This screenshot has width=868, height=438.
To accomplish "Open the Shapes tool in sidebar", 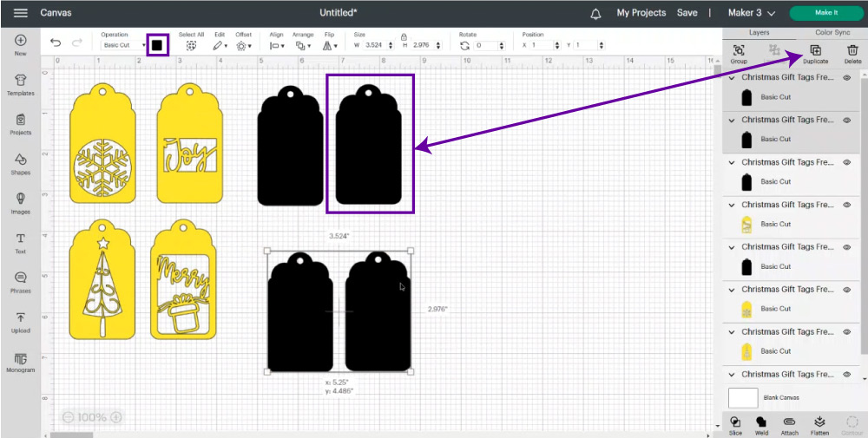I will [x=20, y=163].
